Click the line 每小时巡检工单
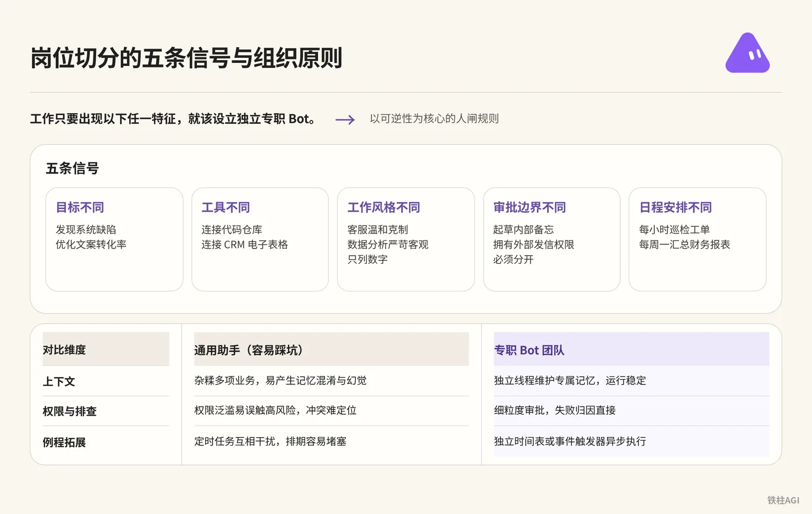The width and height of the screenshot is (812, 514). (x=674, y=230)
